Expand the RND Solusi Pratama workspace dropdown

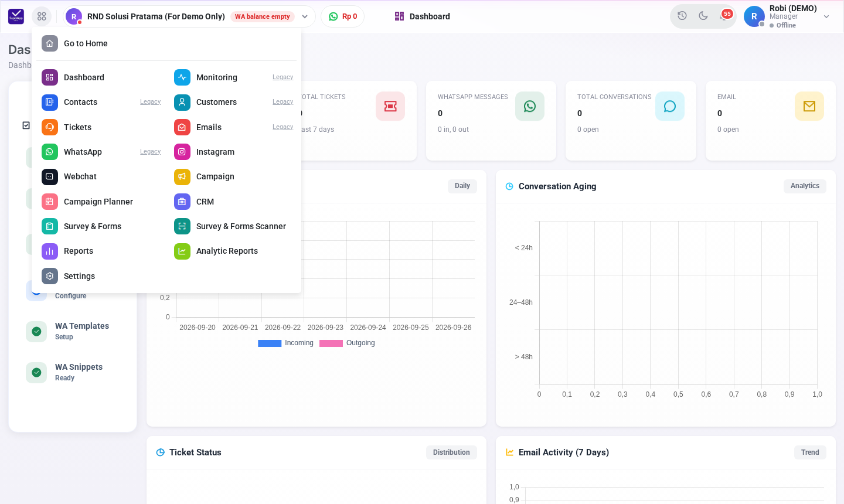[x=305, y=16]
